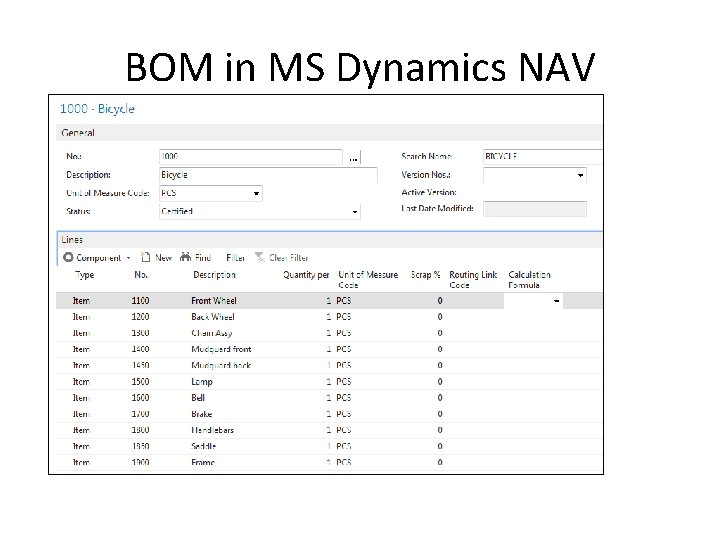
Task: Expand the Status Certified dropdown
Action: 354,212
